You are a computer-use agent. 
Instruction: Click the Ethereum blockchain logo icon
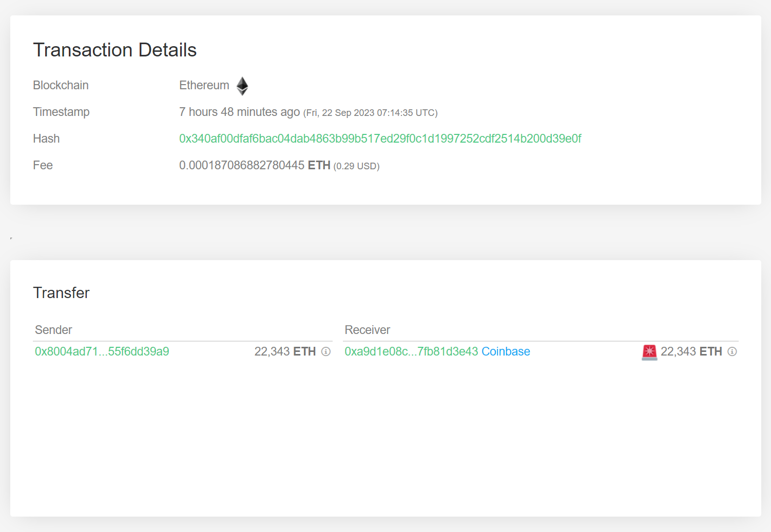242,86
